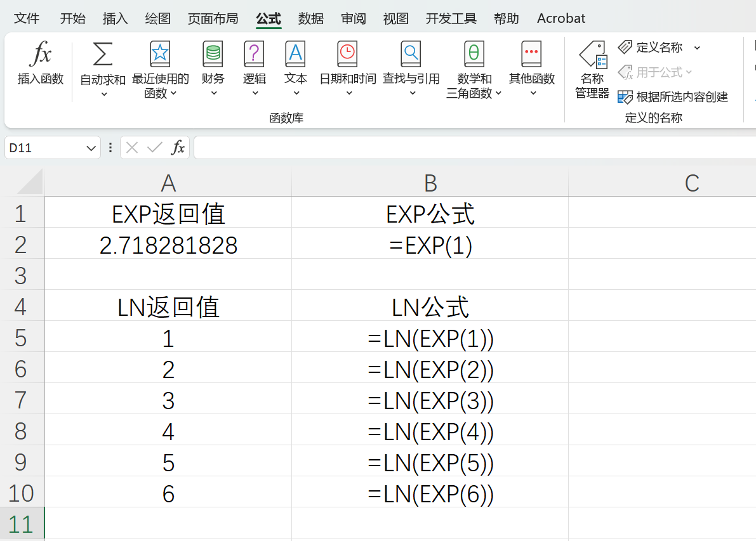Switch to the 开发工具 tab
The height and width of the screenshot is (541, 756).
pos(451,18)
